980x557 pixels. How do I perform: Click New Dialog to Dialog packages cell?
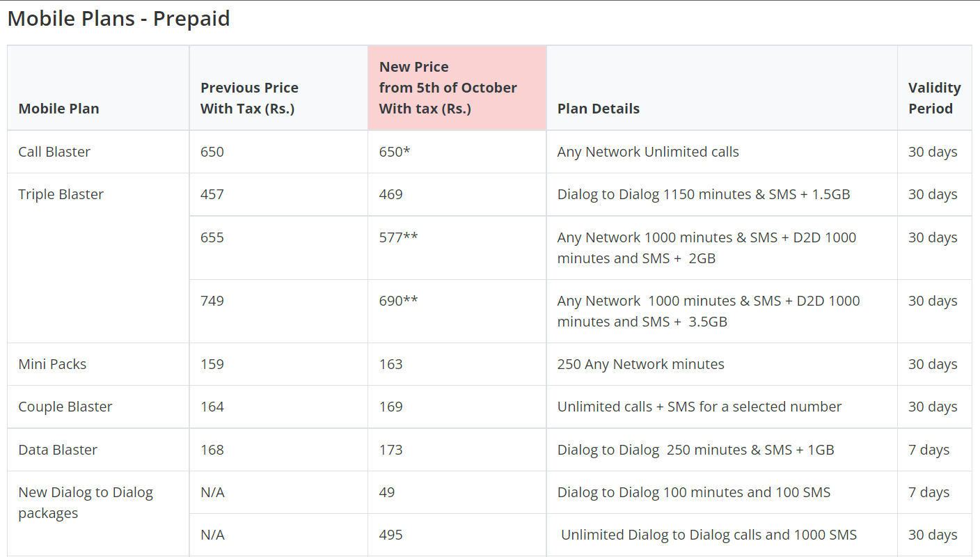85,503
